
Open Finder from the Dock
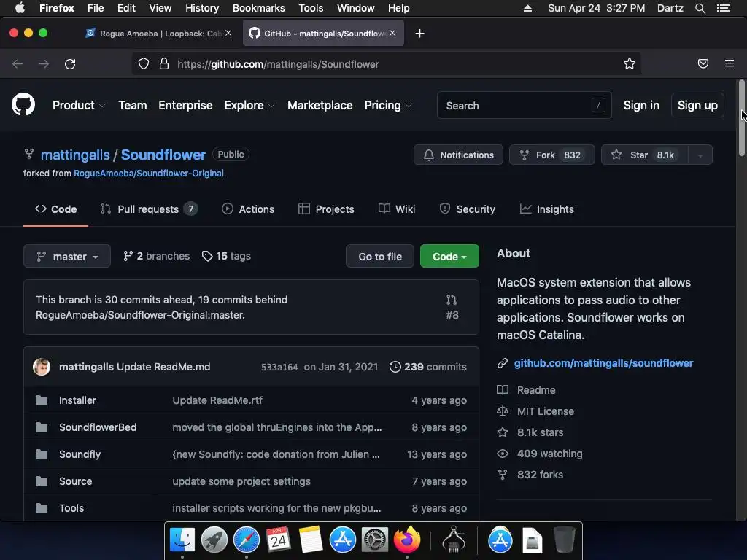(182, 540)
